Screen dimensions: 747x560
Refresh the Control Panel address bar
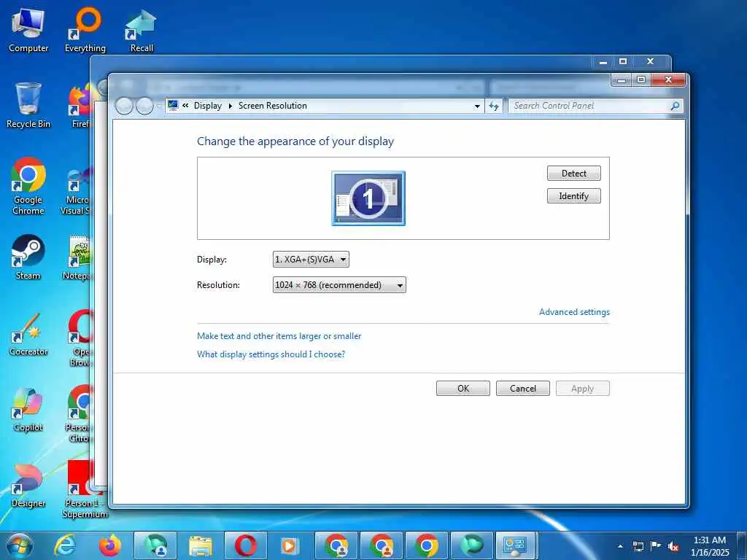coord(494,106)
